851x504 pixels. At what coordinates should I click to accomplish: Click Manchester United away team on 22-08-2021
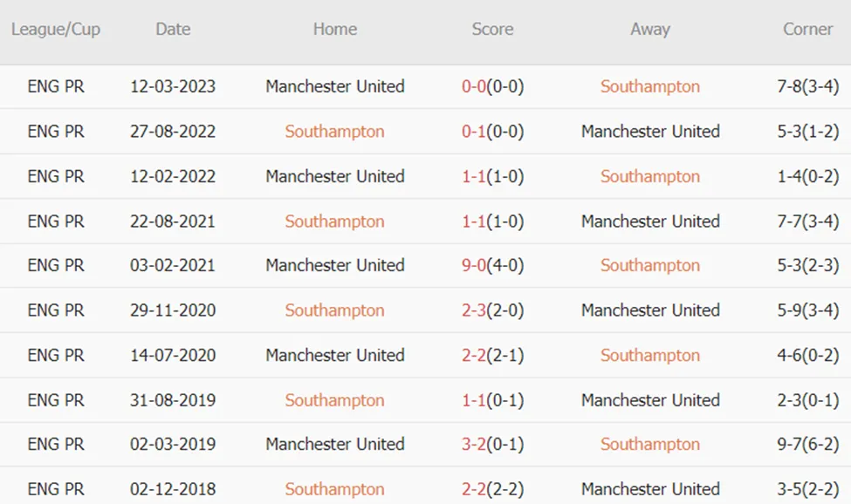pyautogui.click(x=650, y=221)
